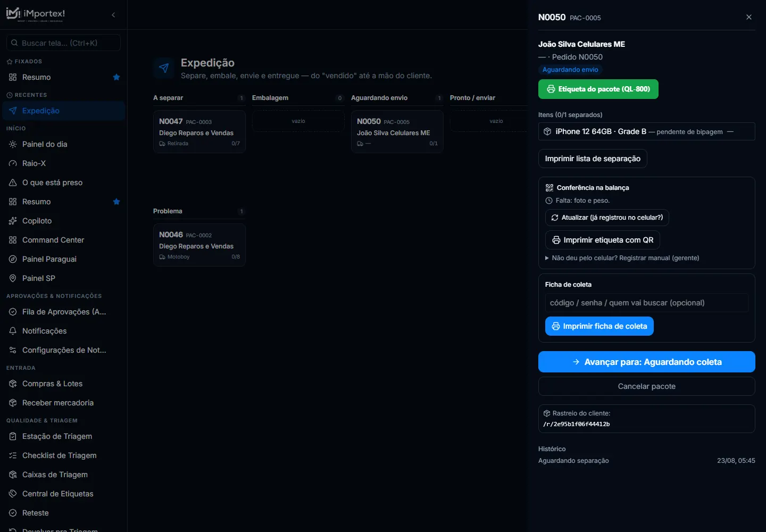Viewport: 766px width, 532px height.
Task: Click the Copiloto sparkle icon
Action: point(13,221)
